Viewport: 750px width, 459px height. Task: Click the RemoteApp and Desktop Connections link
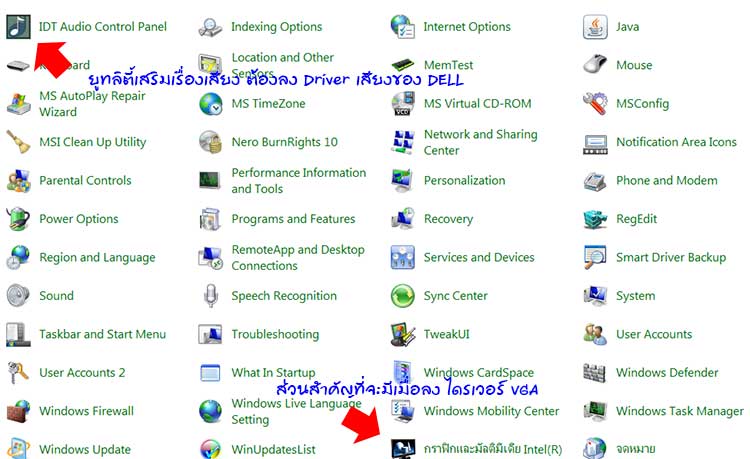click(298, 257)
